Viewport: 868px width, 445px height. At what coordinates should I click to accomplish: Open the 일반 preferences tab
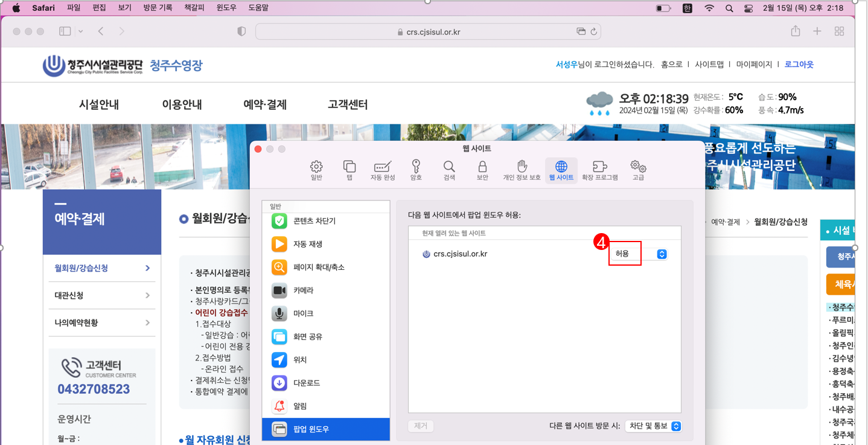pyautogui.click(x=316, y=170)
